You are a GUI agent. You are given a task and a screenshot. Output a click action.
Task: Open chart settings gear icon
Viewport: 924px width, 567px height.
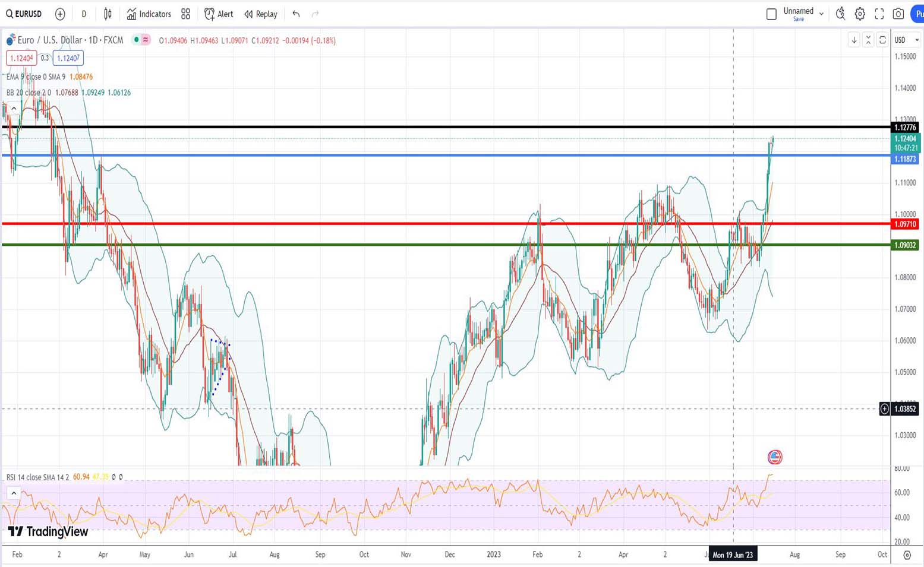point(860,14)
